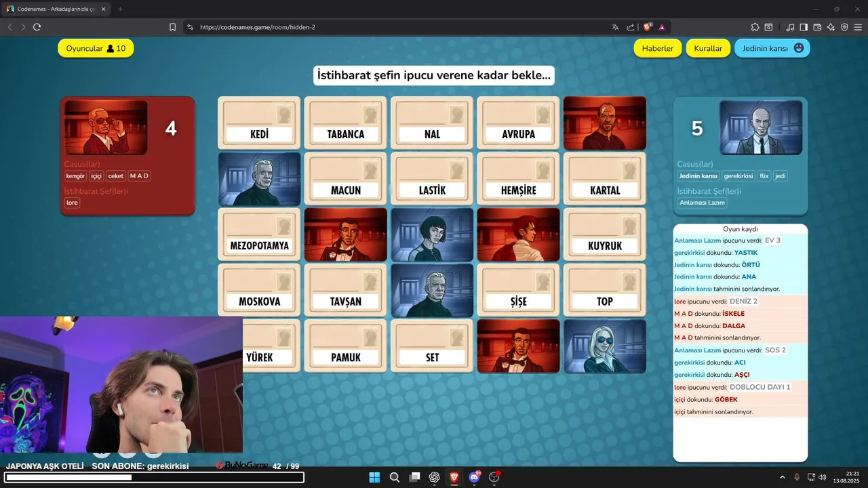This screenshot has height=488, width=868.
Task: Click the red team spymaster portrait
Action: pos(106,127)
